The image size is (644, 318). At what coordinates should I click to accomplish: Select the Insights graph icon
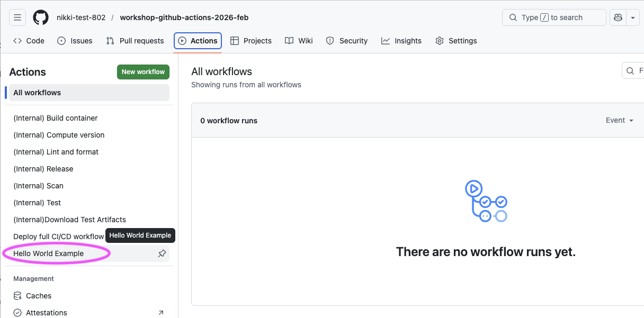coord(386,40)
